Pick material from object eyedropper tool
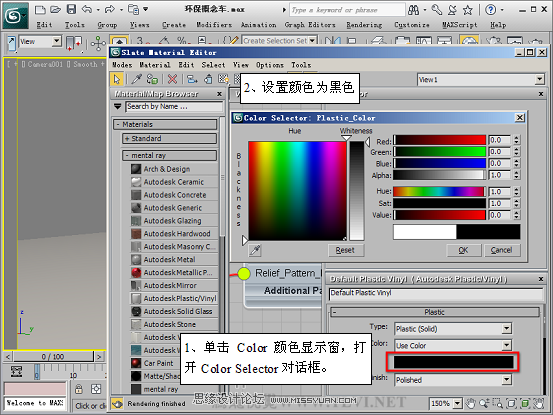The image size is (553, 415). click(136, 79)
